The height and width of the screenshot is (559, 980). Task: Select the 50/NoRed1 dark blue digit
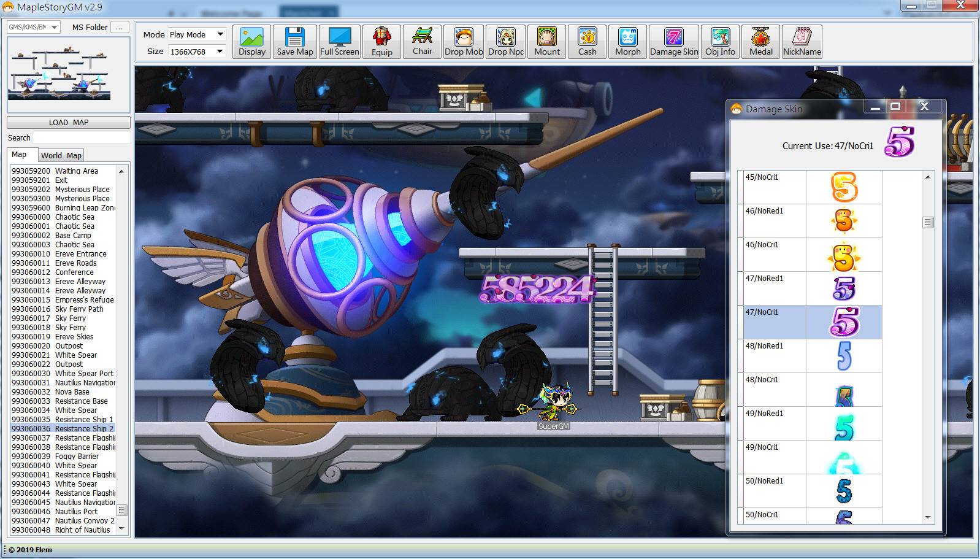(844, 491)
